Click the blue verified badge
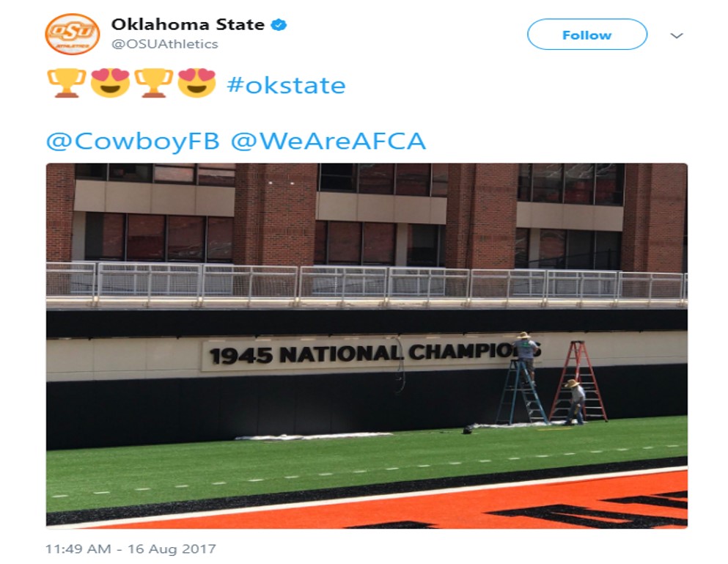Viewport: 728px width, 564px height. 279,25
